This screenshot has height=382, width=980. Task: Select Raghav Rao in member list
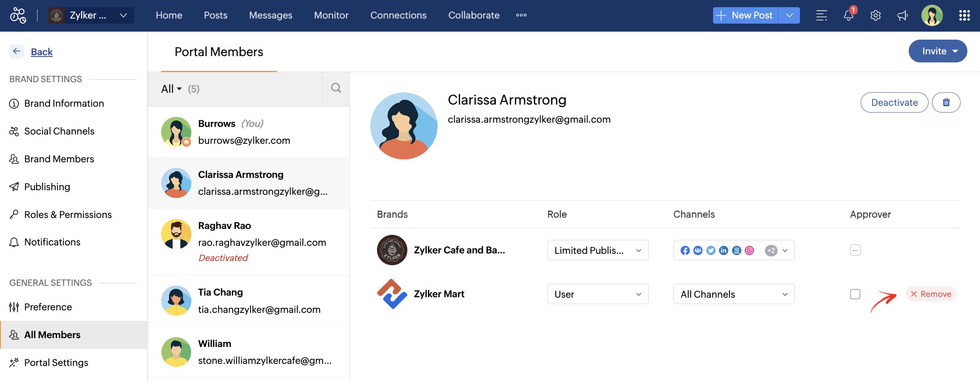point(249,242)
